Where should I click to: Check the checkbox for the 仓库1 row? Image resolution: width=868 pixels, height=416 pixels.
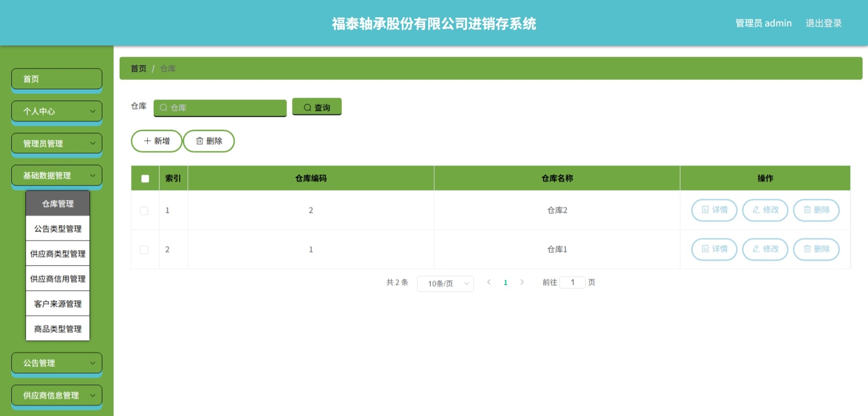pyautogui.click(x=144, y=250)
